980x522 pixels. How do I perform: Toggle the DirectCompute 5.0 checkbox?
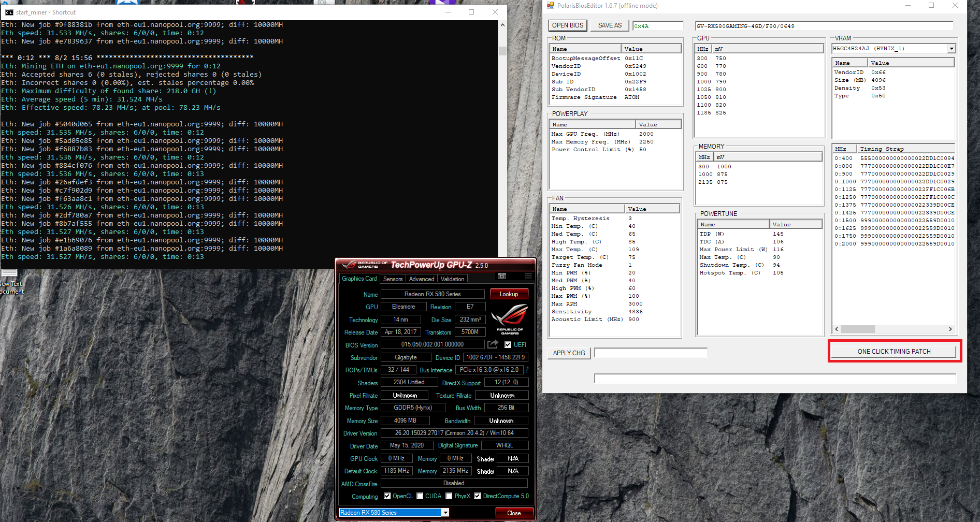[x=477, y=496]
